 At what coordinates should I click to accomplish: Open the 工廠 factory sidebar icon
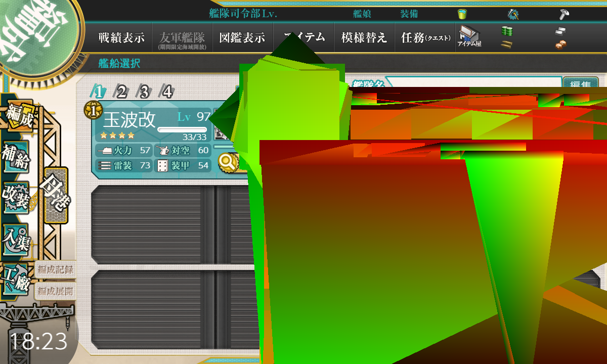[x=16, y=279]
